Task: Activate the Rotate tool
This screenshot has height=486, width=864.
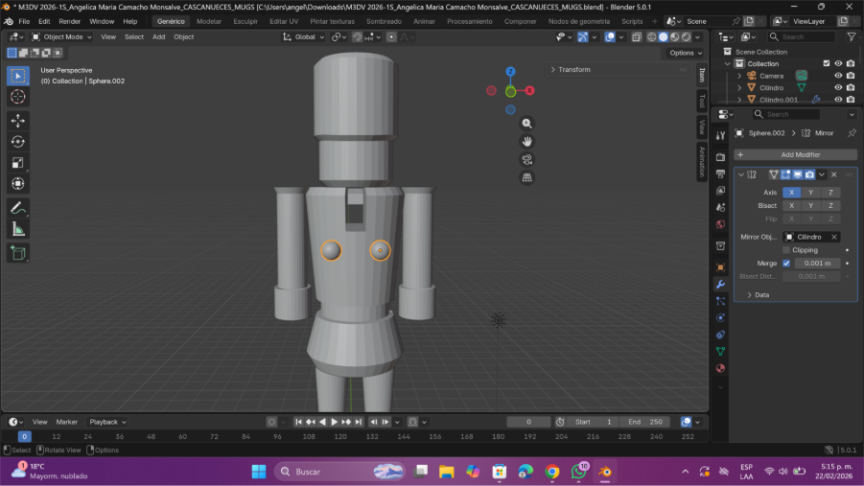Action: pos(18,141)
